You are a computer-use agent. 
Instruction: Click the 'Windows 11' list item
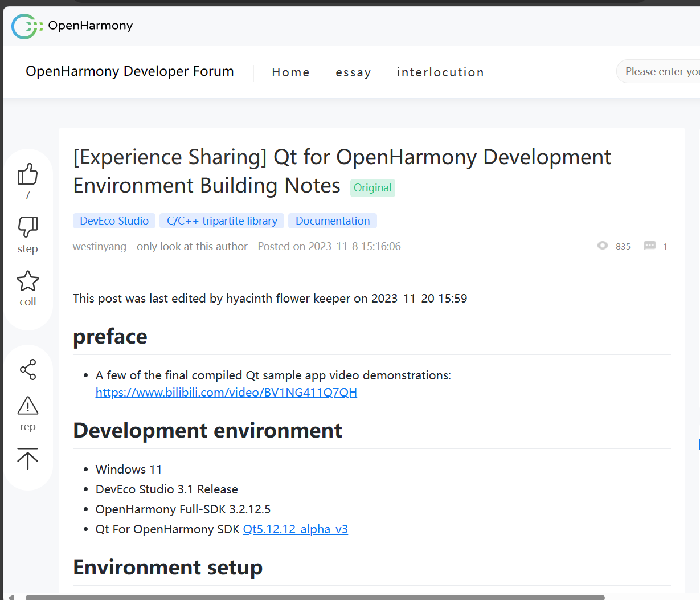tap(129, 470)
